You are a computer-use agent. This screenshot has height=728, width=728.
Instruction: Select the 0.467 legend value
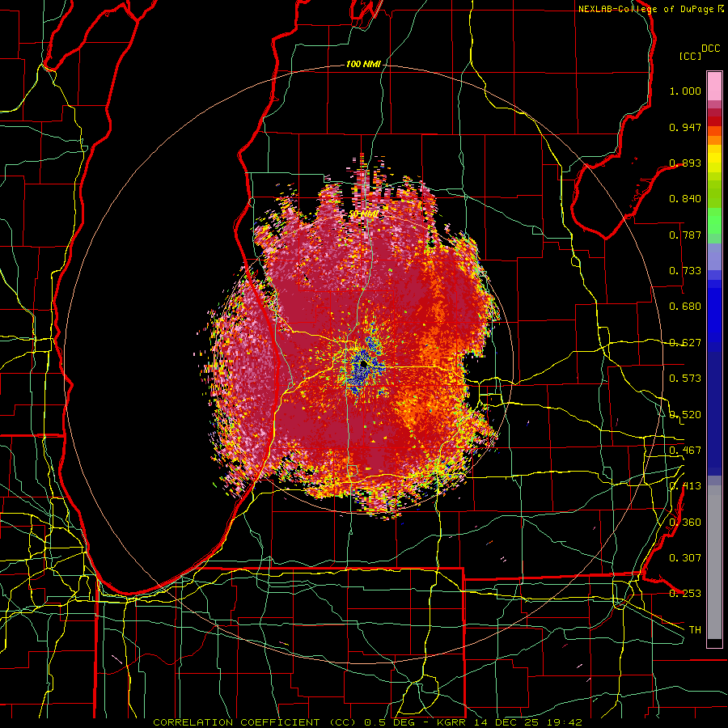click(x=685, y=451)
